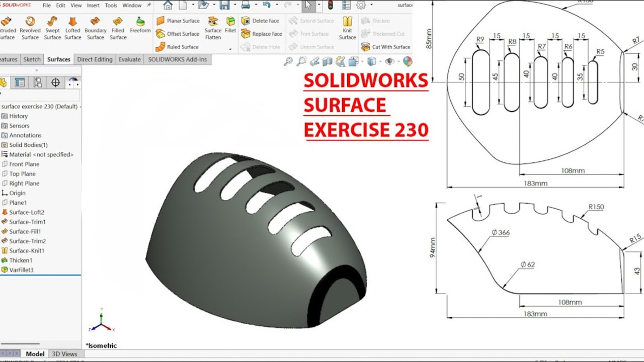Select VarFillet3 in the feature tree
The image size is (644, 362).
17,270
